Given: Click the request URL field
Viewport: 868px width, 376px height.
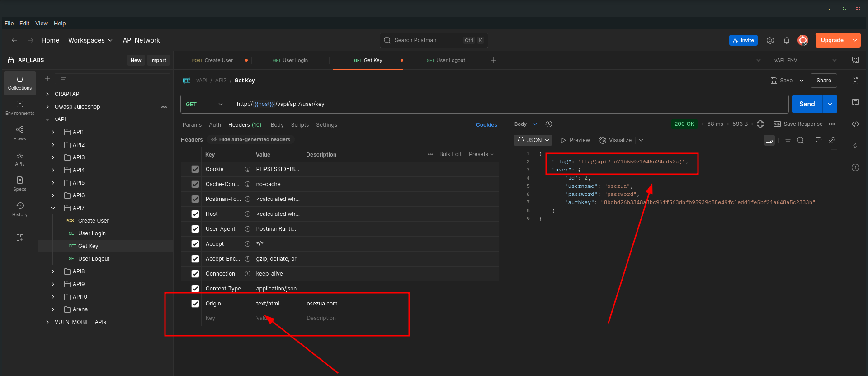Looking at the screenshot, I should (x=509, y=104).
